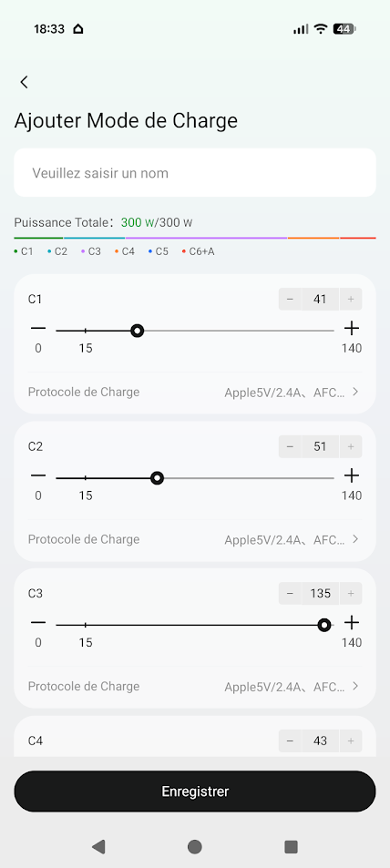Screen dimensions: 390x868
Task: Click the large plus icon for C2 slider
Action: 352,475
